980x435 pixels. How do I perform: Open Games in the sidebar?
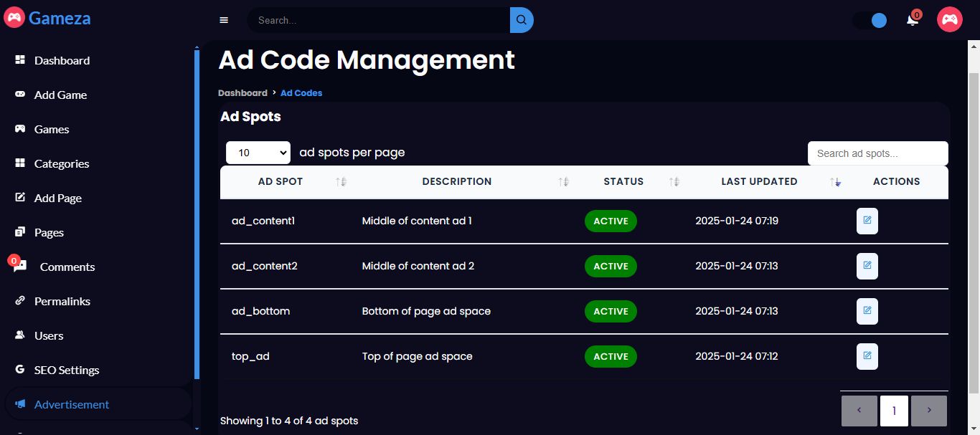coord(52,130)
